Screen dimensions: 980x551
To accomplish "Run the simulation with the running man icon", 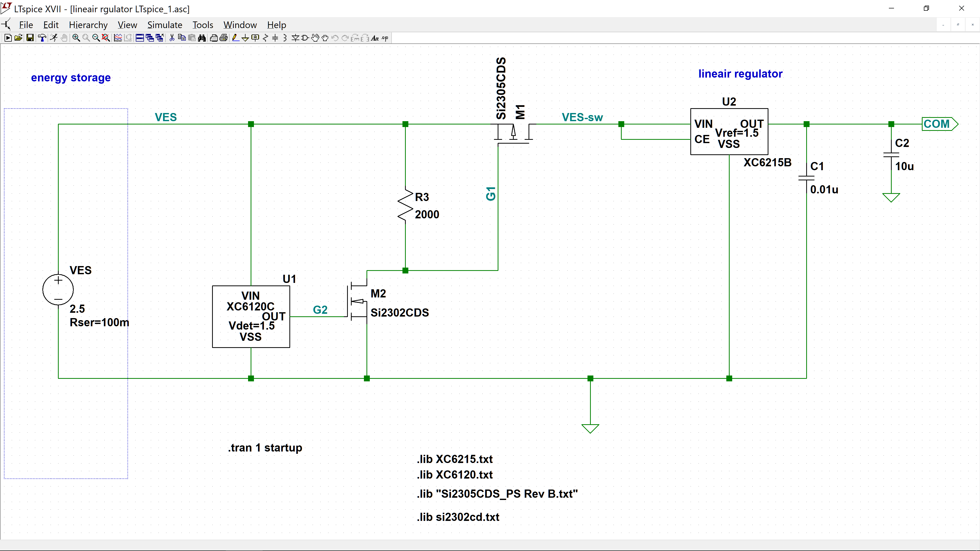I will [x=54, y=38].
